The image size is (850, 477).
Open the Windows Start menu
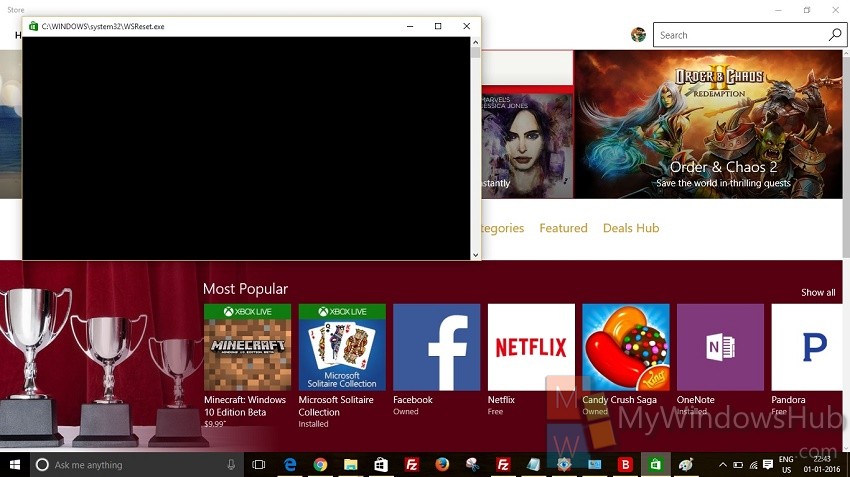(15, 465)
